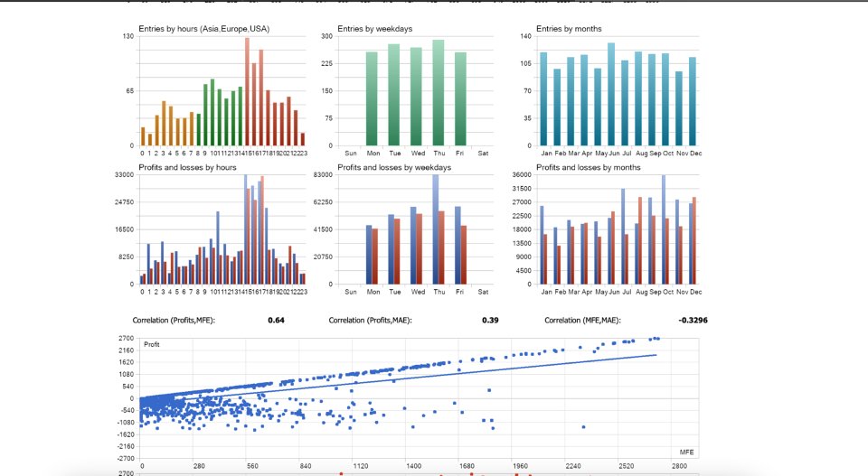Click y-axis value -2160 in scatter plot

point(127,447)
